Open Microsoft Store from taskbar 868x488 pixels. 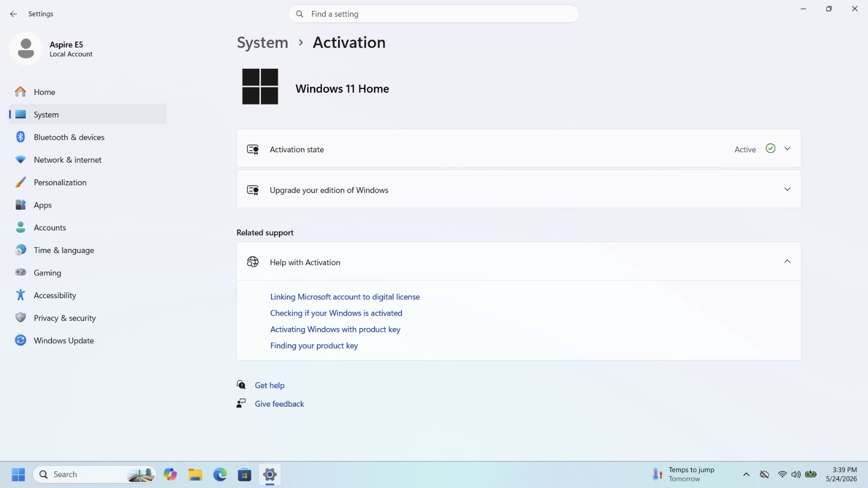[x=245, y=474]
